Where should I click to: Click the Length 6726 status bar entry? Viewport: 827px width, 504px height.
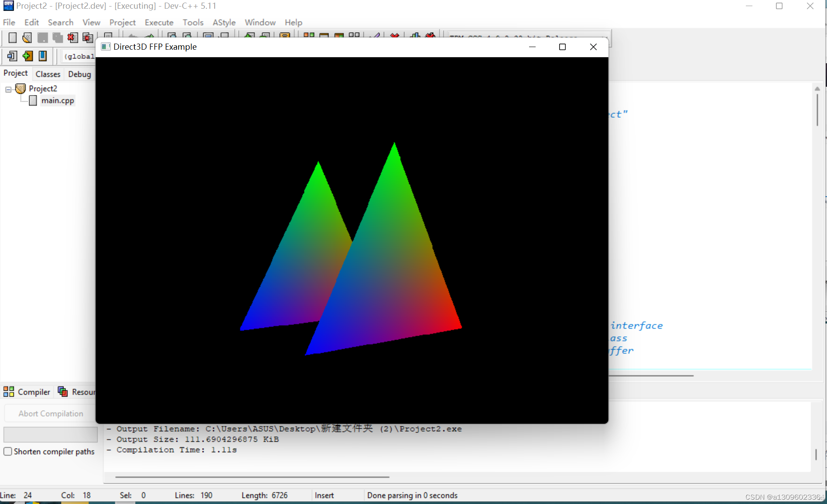tap(265, 495)
